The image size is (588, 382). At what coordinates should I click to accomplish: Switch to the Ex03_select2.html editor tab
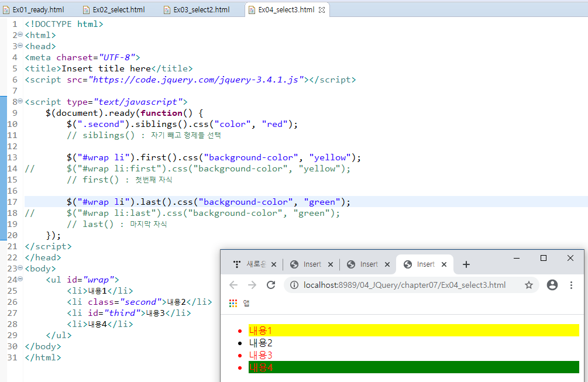click(x=197, y=10)
